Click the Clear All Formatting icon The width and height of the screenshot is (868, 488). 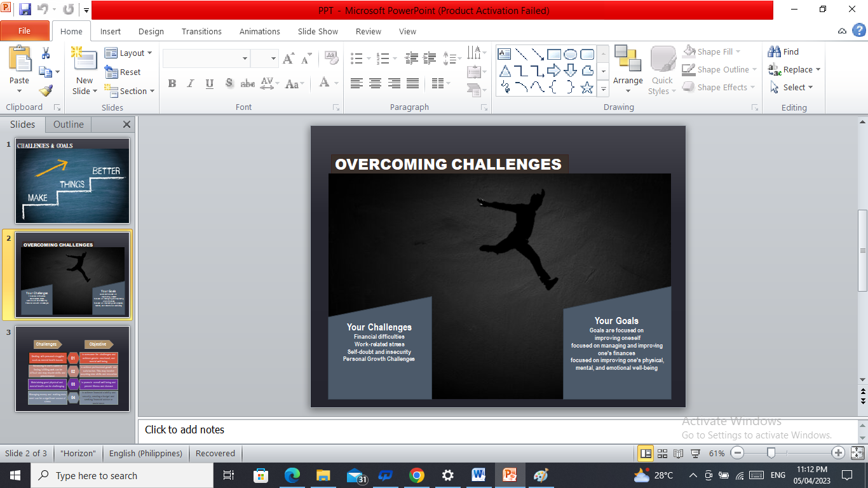pyautogui.click(x=331, y=58)
